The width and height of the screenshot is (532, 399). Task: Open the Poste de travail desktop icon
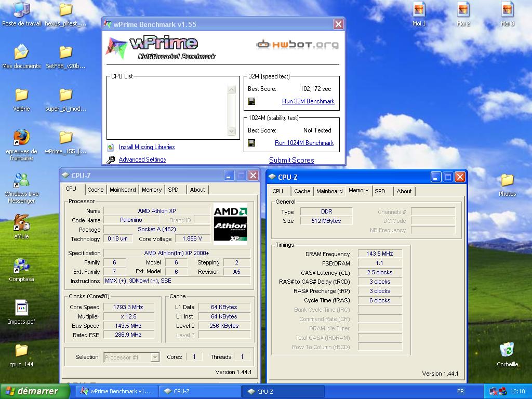click(21, 9)
